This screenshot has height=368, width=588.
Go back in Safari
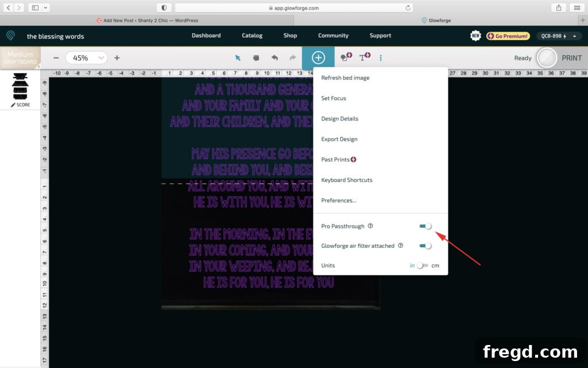(8, 7)
